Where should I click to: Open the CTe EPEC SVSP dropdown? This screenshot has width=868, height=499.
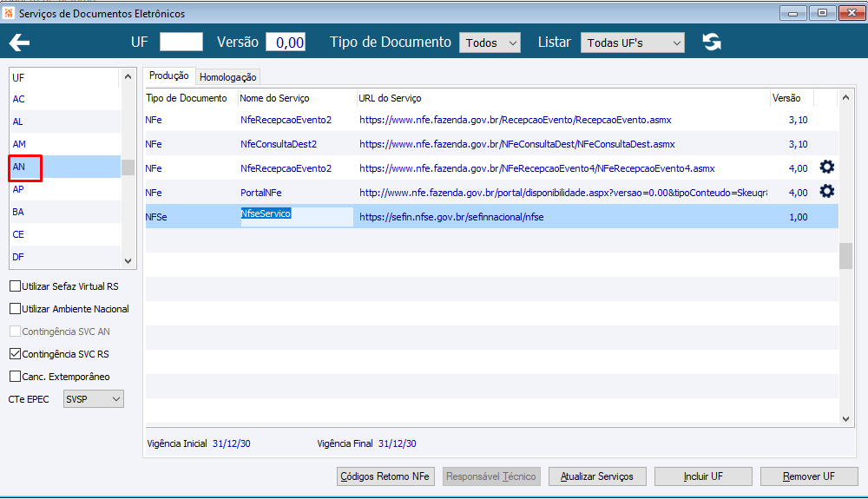point(93,399)
